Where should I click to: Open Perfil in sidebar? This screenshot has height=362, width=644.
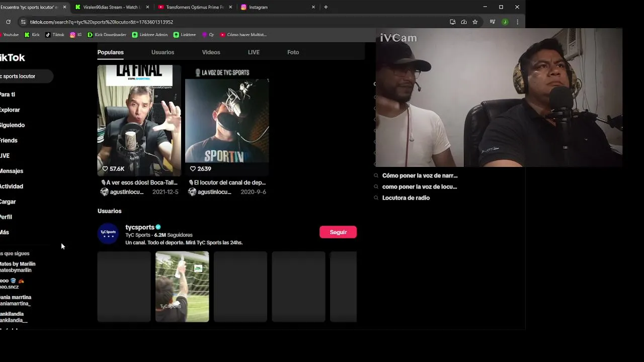pyautogui.click(x=6, y=217)
